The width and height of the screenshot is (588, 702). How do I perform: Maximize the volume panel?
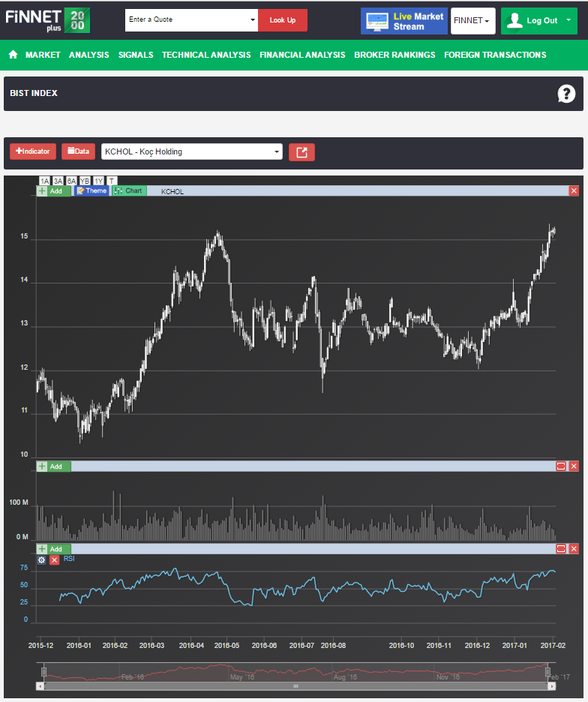pos(560,466)
